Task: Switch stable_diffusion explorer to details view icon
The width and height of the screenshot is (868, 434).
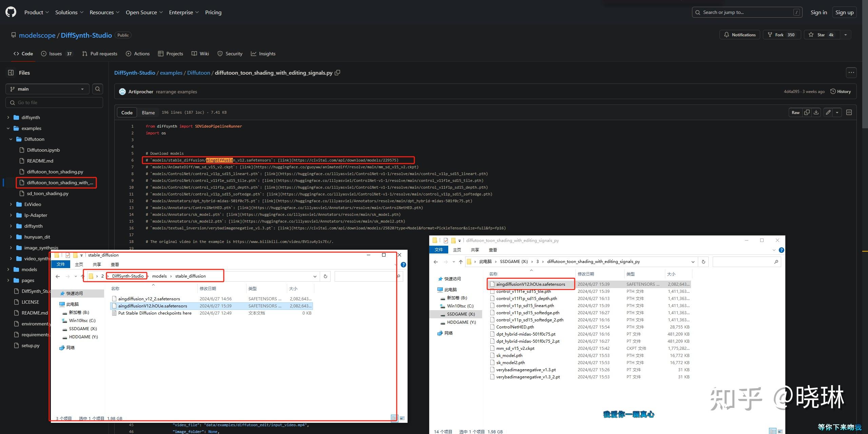Action: [394, 418]
